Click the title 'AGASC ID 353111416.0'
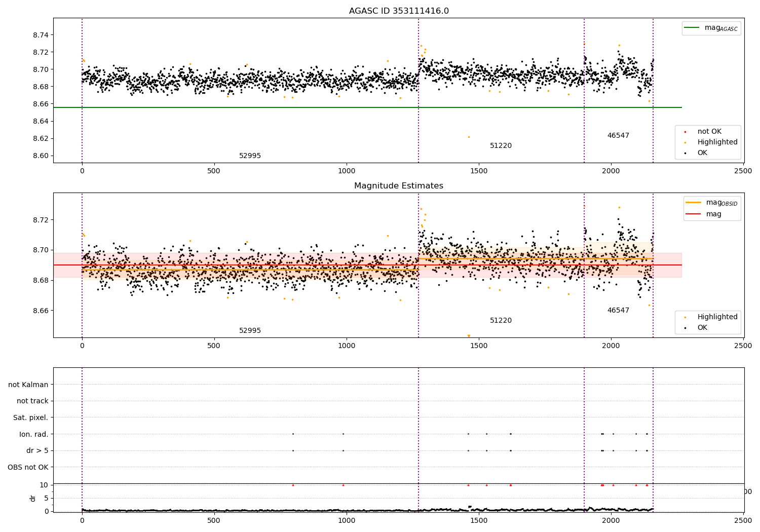 [399, 11]
